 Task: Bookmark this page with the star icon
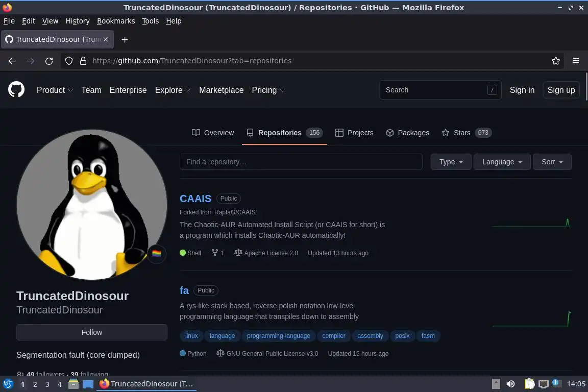coord(556,61)
